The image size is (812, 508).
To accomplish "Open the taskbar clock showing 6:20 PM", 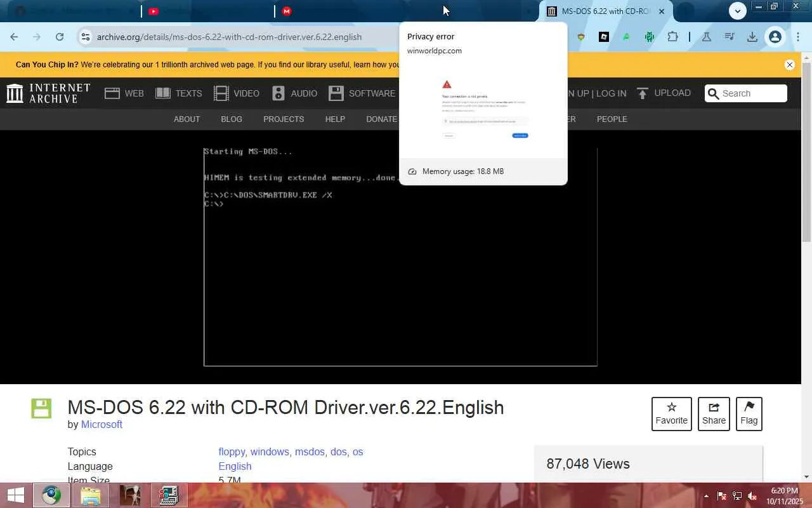I will 784,496.
